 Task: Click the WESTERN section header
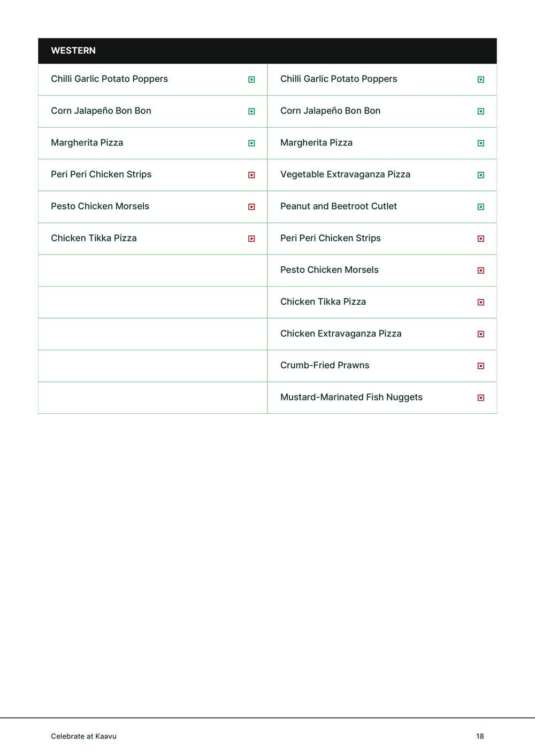click(73, 51)
